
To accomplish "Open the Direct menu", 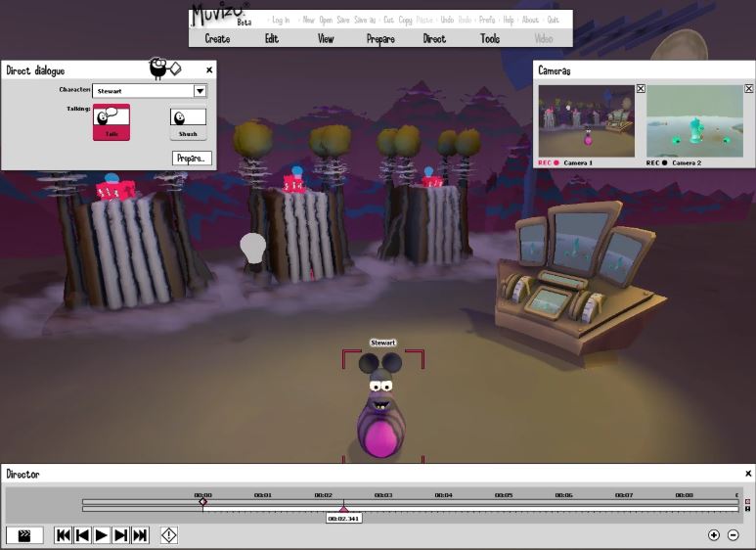I will pos(434,39).
